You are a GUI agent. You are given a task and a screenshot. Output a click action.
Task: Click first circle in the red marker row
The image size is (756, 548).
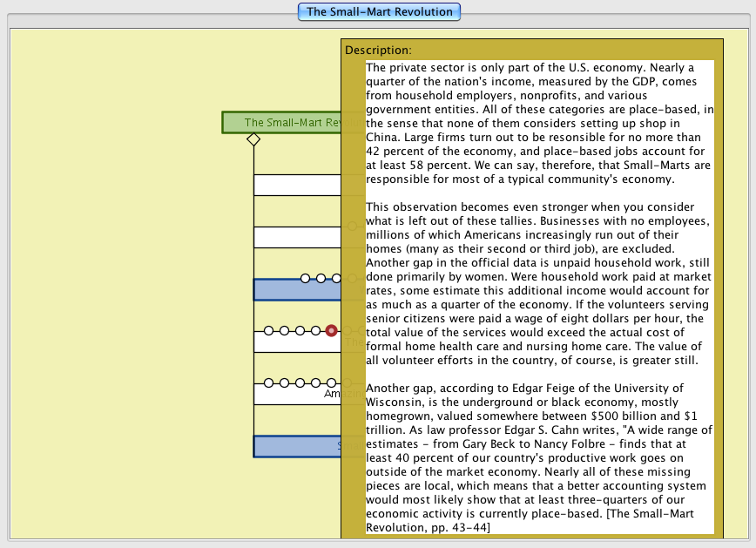click(x=268, y=331)
